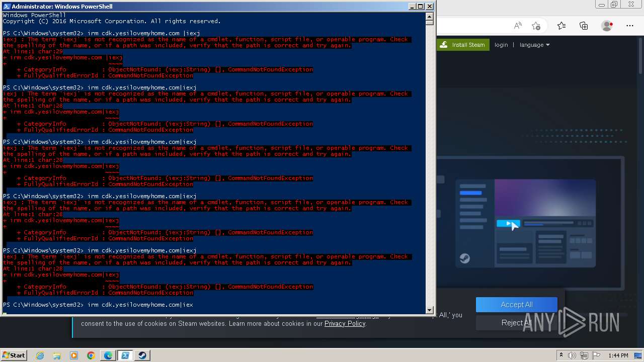The image size is (644, 362).
Task: Open Steam from the taskbar
Action: pos(142,355)
